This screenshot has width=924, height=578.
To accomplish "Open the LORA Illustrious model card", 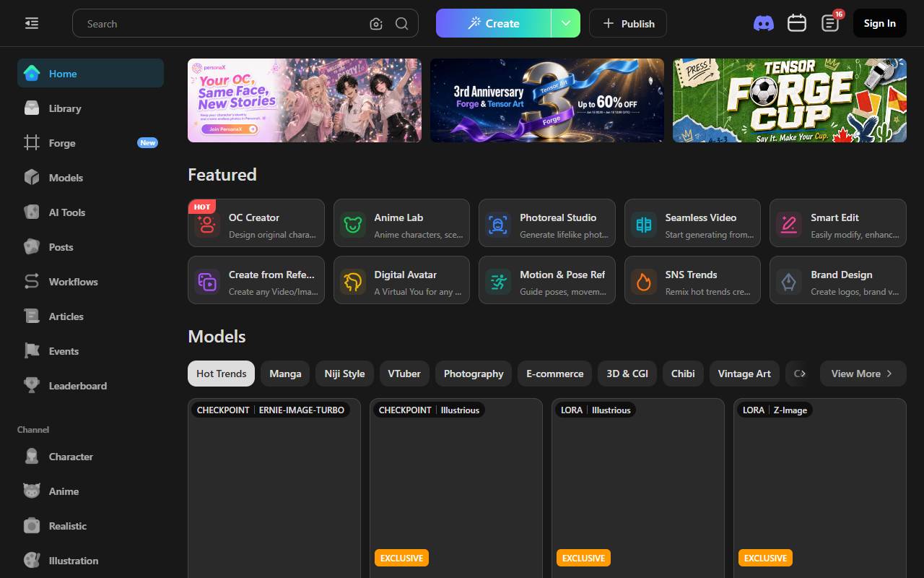I will click(638, 488).
